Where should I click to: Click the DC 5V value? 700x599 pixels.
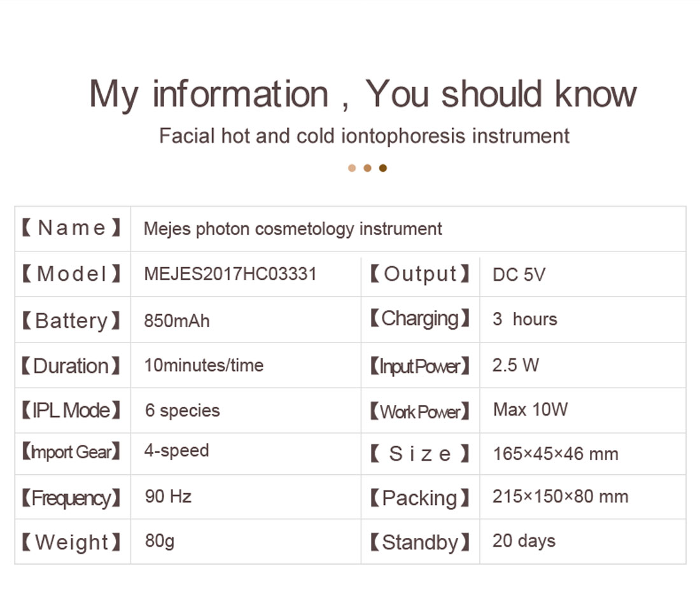519,275
